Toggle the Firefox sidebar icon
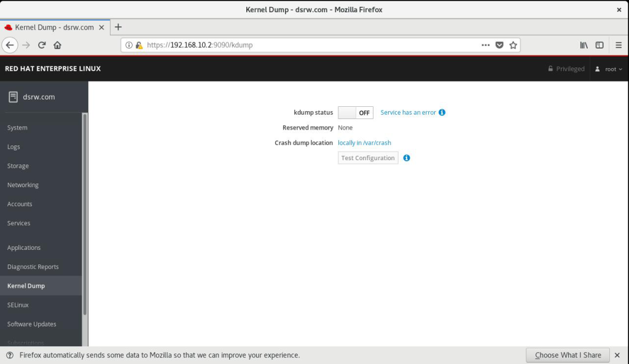Viewport: 629px width, 364px height. [x=600, y=45]
